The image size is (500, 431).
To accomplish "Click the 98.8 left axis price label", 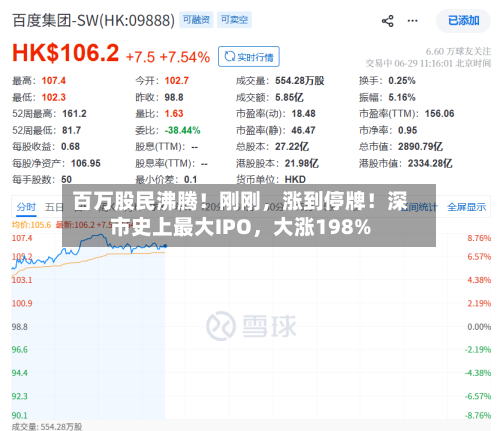I will pos(20,327).
